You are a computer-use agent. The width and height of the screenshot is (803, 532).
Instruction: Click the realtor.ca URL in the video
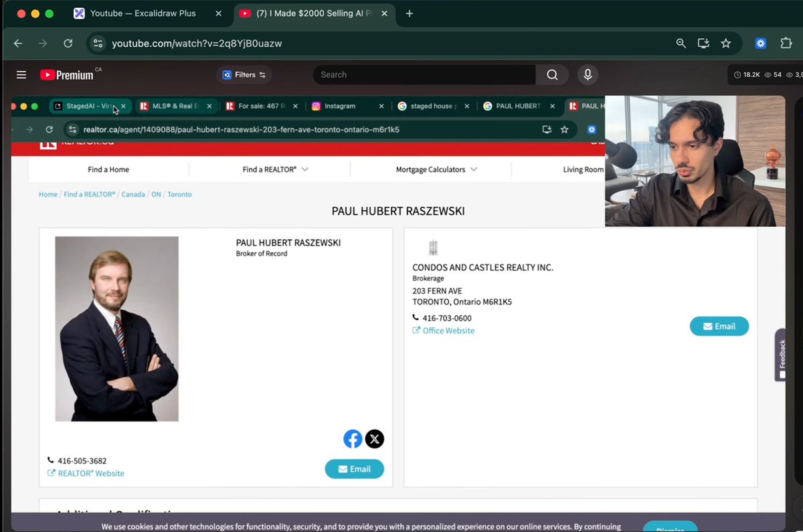pyautogui.click(x=241, y=130)
